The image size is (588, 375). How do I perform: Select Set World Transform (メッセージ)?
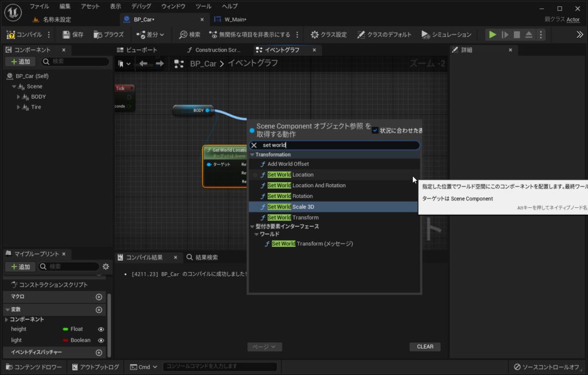tap(312, 243)
